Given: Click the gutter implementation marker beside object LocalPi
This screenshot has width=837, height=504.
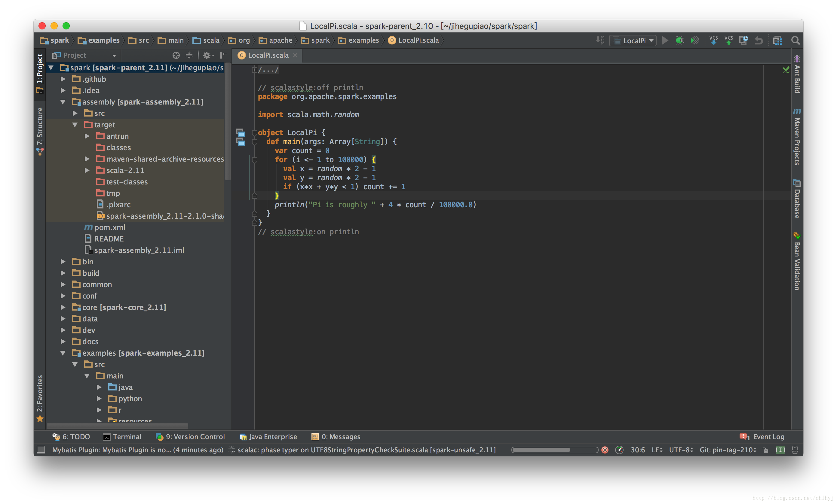Looking at the screenshot, I should pyautogui.click(x=241, y=133).
